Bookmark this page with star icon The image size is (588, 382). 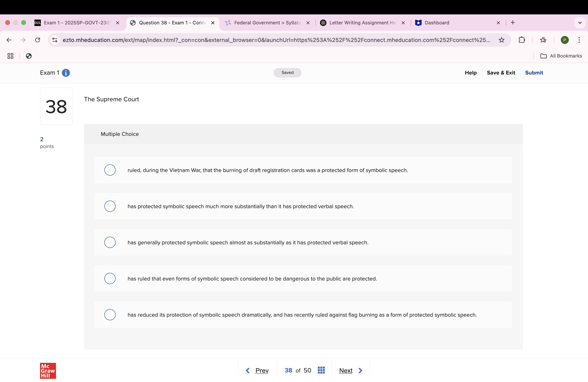pyautogui.click(x=501, y=40)
